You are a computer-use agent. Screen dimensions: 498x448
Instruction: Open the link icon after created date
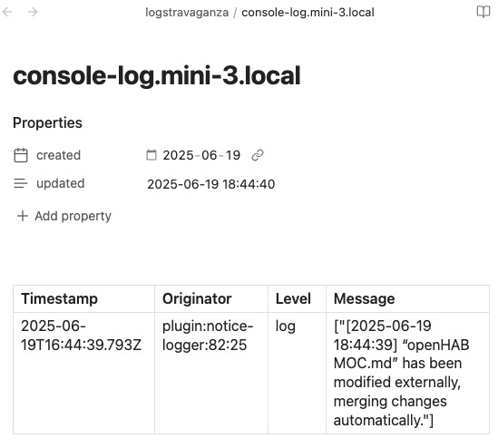coord(258,155)
